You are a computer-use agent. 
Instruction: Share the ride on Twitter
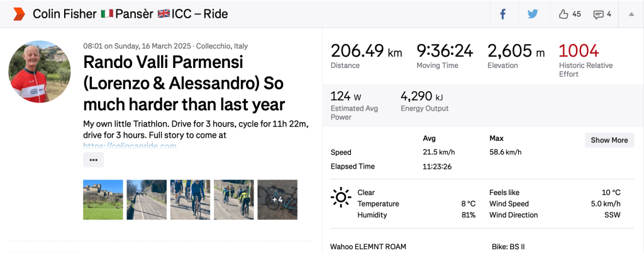[533, 14]
